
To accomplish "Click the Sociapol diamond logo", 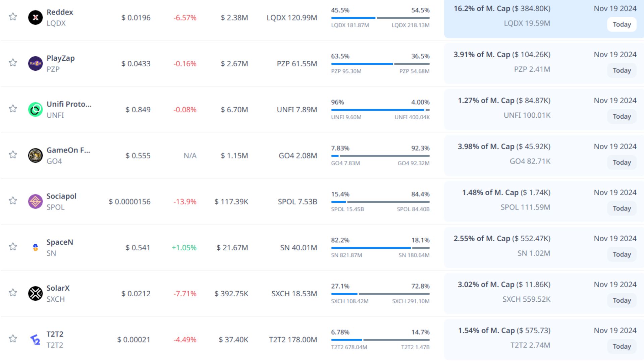I will (35, 201).
